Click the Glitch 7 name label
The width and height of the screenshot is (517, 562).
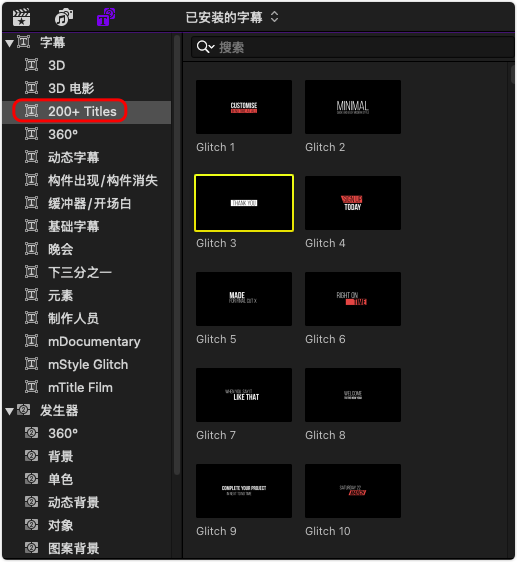click(x=216, y=435)
